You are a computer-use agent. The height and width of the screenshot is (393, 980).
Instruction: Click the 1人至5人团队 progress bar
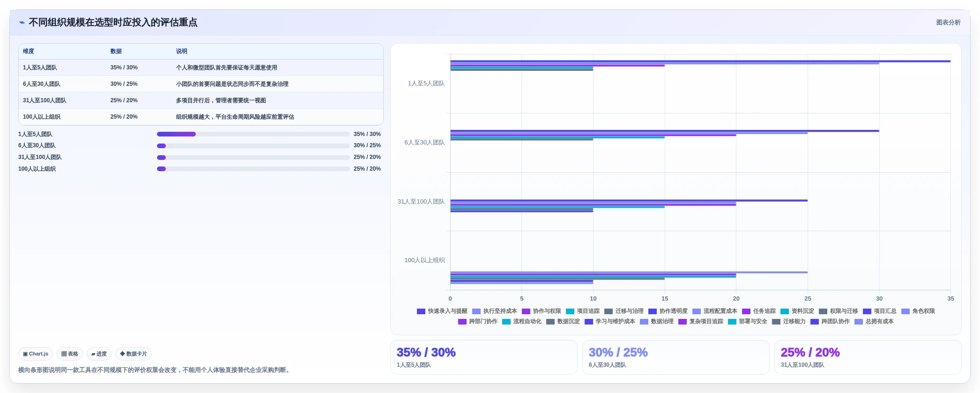pos(253,134)
